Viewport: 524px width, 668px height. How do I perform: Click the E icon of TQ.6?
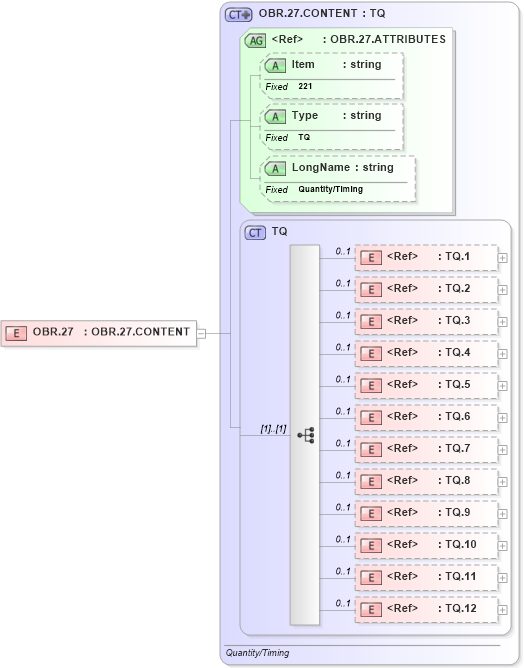[371, 418]
